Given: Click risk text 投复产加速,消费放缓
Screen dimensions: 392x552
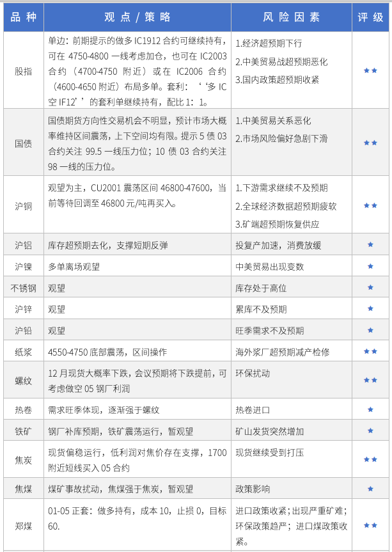Looking at the screenshot, I should [x=278, y=246].
